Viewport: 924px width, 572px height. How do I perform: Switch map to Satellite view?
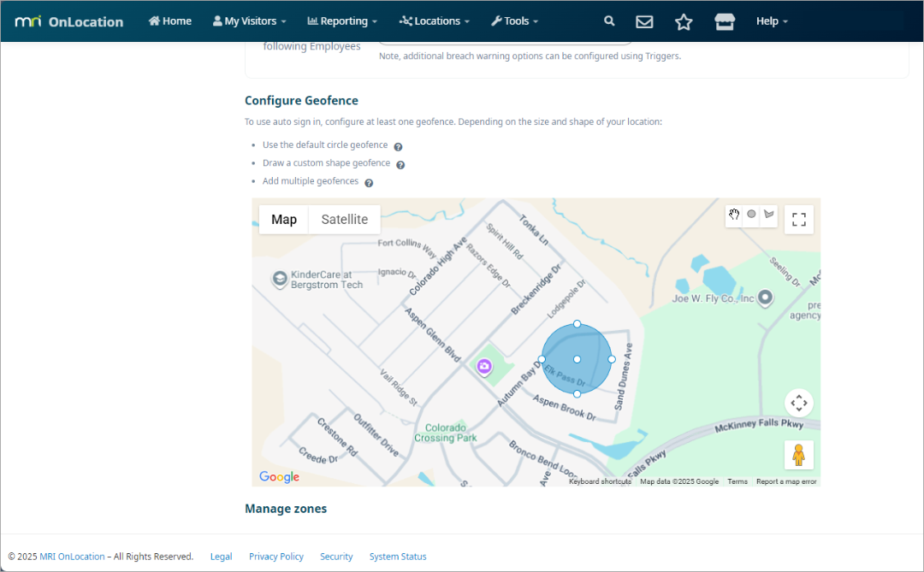tap(344, 220)
